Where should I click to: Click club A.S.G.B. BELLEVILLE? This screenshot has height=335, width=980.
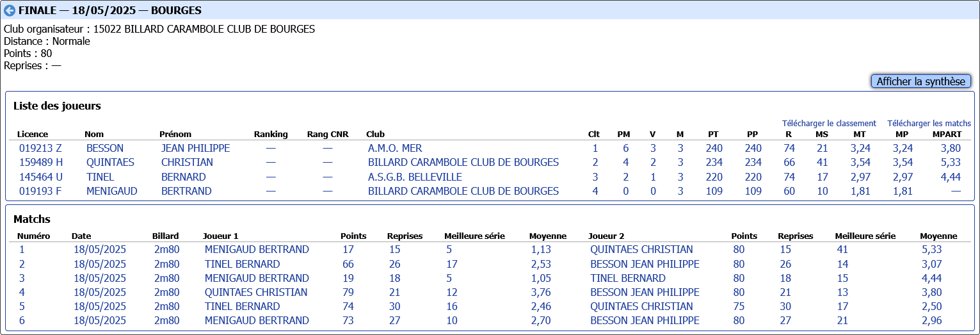point(415,177)
